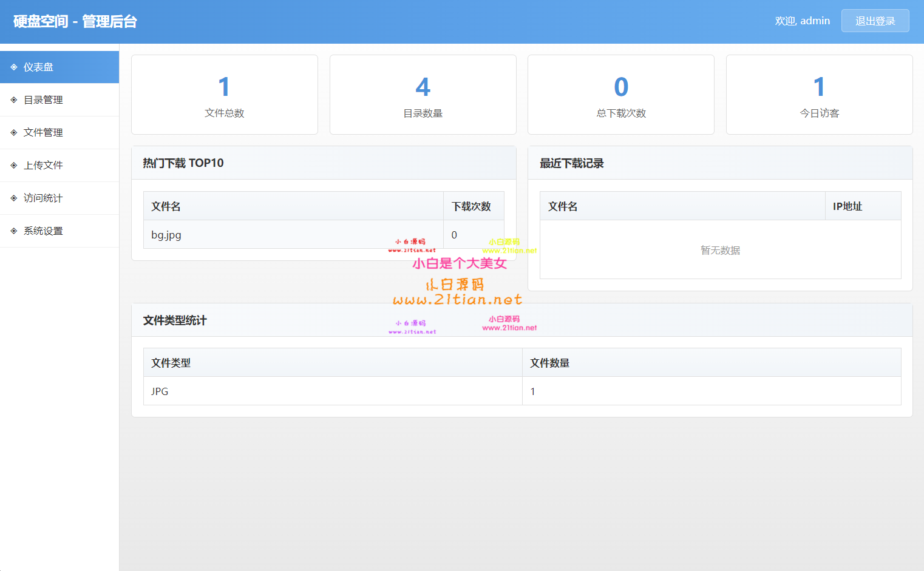Click the diamond icon beside 目录管理
This screenshot has width=924, height=571.
tap(14, 100)
